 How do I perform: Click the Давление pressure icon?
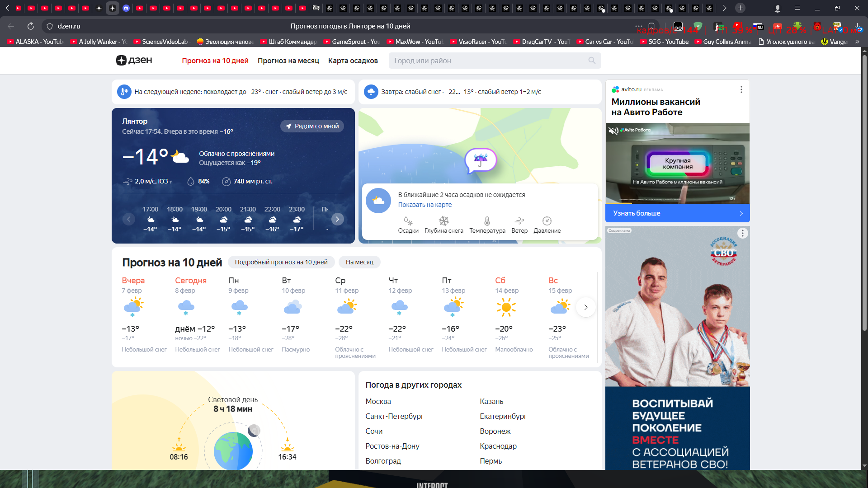[547, 221]
